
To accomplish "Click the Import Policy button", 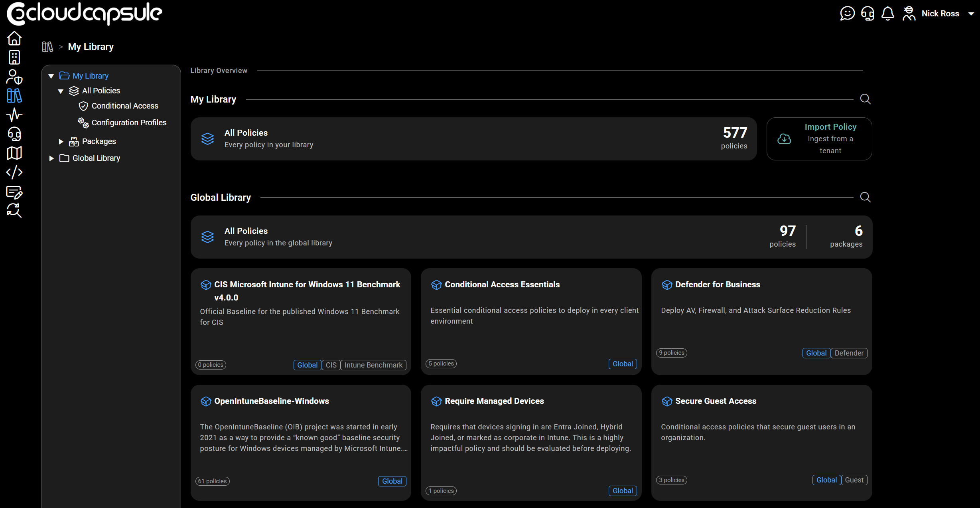I will tap(819, 138).
